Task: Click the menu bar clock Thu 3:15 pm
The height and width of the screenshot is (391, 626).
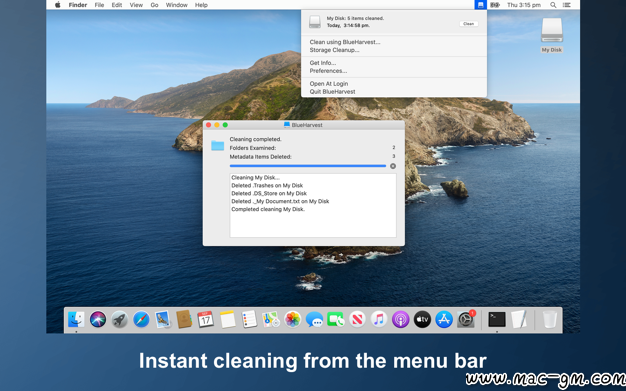Action: [524, 5]
